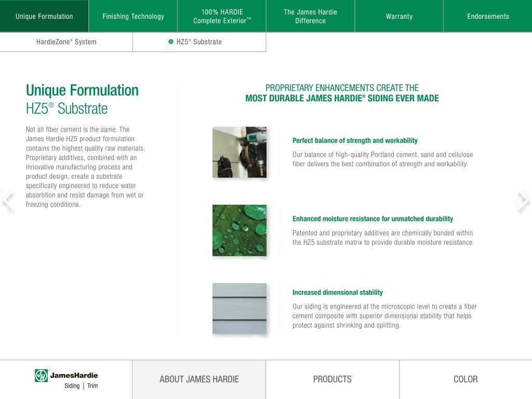The width and height of the screenshot is (532, 399).
Task: Click the Unique Formulation heading
Action: point(82,90)
